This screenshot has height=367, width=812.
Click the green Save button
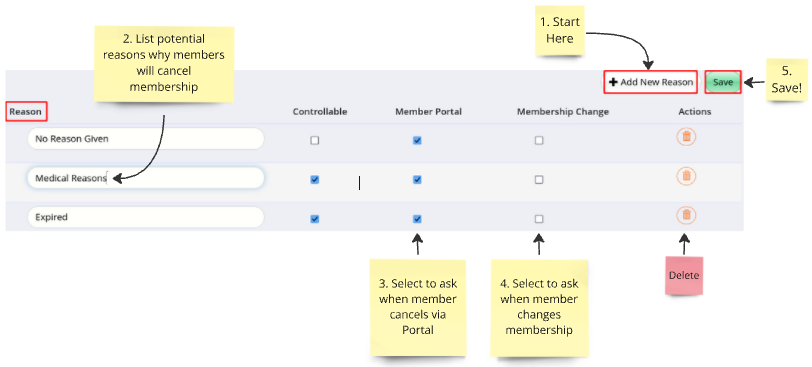[x=723, y=82]
